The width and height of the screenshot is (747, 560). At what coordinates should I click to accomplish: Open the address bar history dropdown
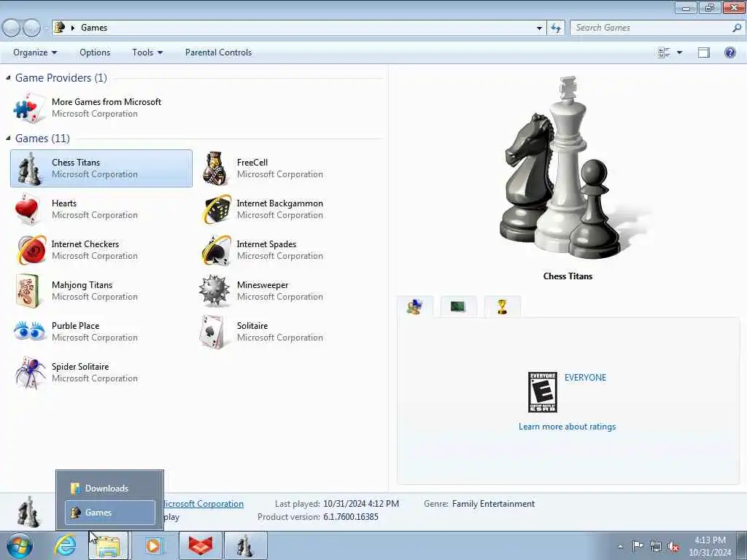(539, 28)
